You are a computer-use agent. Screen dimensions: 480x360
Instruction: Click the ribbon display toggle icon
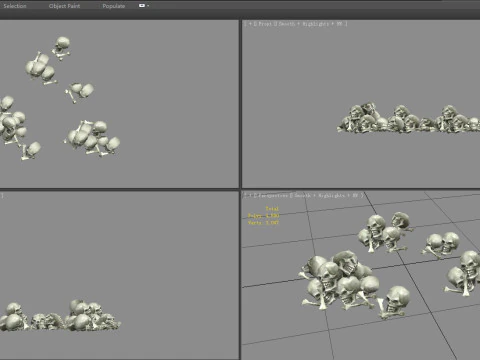142,5
